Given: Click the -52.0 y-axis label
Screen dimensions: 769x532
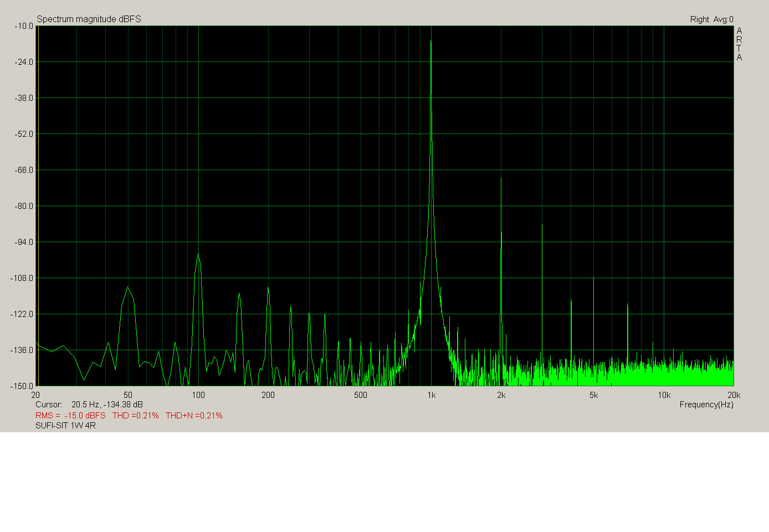Looking at the screenshot, I should coord(24,134).
